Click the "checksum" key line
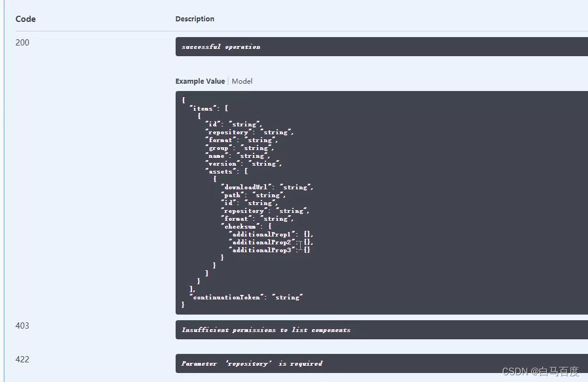 coord(246,226)
